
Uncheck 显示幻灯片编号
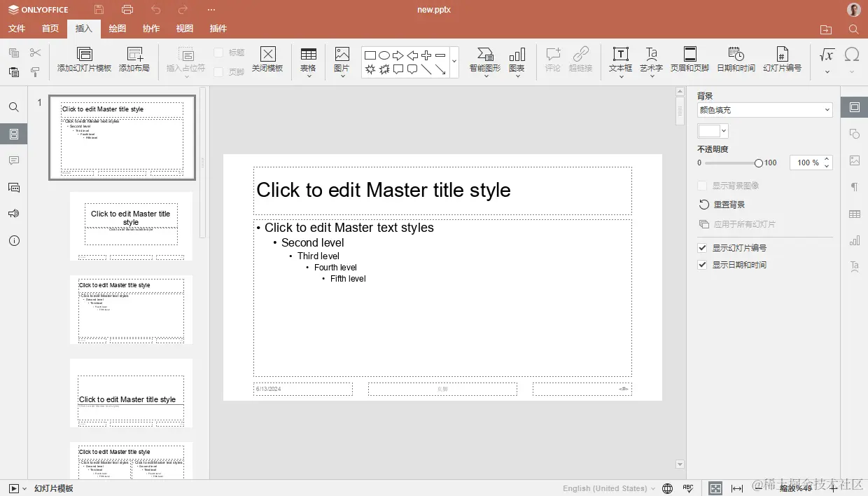pyautogui.click(x=702, y=247)
